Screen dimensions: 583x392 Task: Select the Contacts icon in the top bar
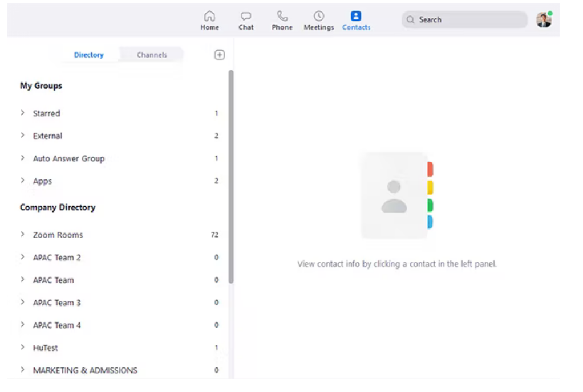click(356, 16)
